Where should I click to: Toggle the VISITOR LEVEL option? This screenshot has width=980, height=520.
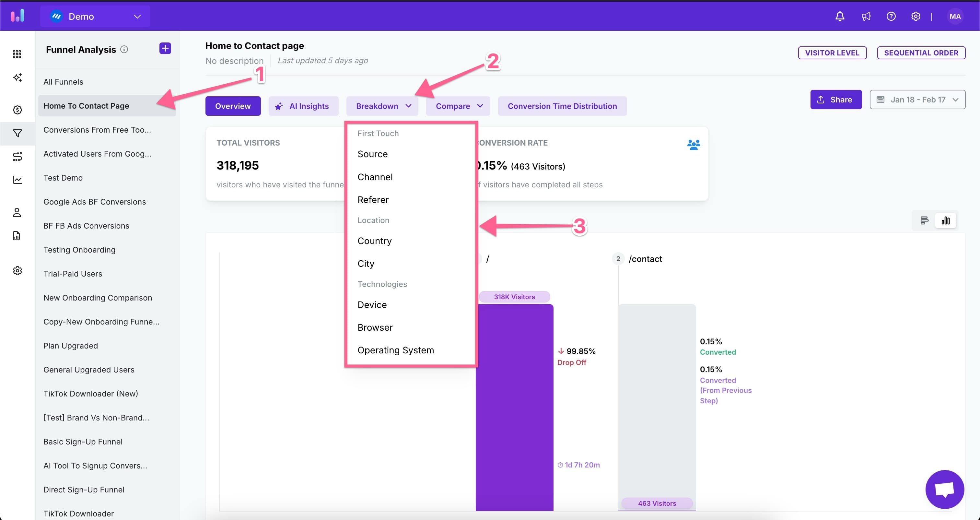[x=832, y=53]
